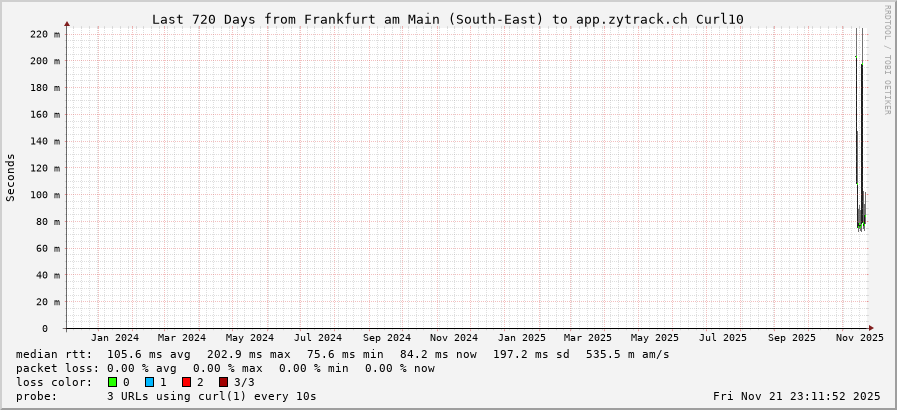Click the Seconds y-axis label
Viewport: 897px width, 410px height.
tap(11, 178)
